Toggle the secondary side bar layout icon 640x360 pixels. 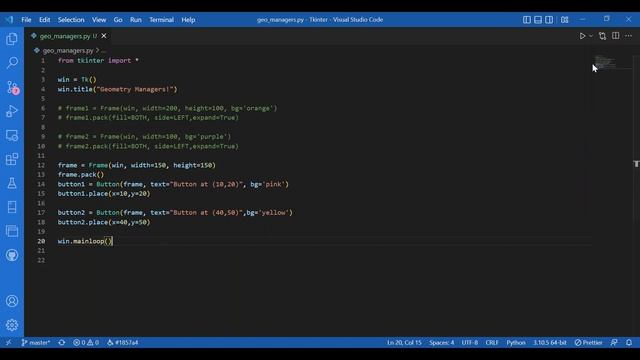549,20
